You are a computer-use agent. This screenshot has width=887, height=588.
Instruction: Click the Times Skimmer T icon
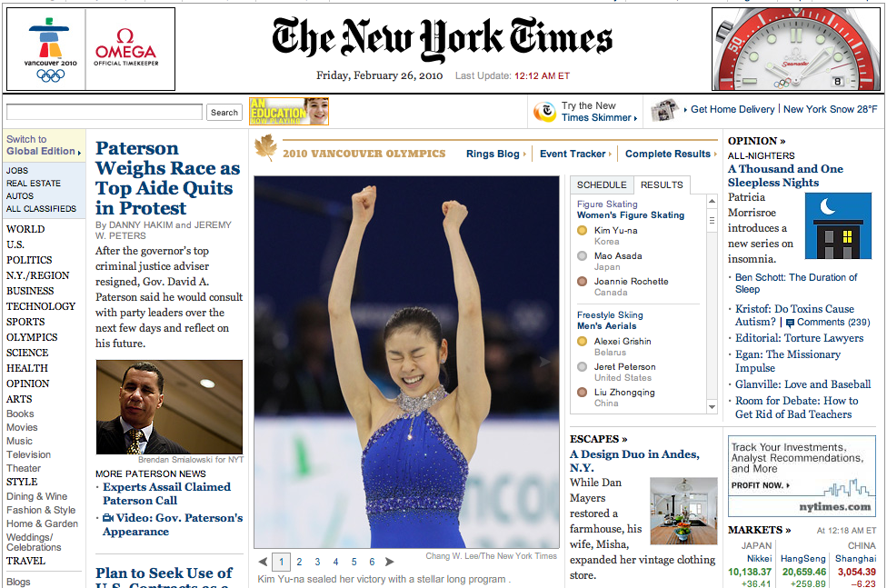(x=544, y=112)
